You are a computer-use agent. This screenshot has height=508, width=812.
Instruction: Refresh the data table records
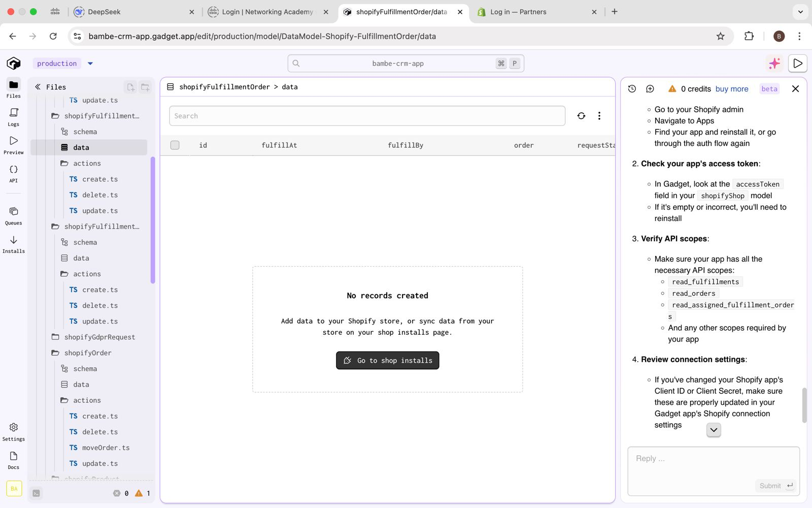coord(581,116)
